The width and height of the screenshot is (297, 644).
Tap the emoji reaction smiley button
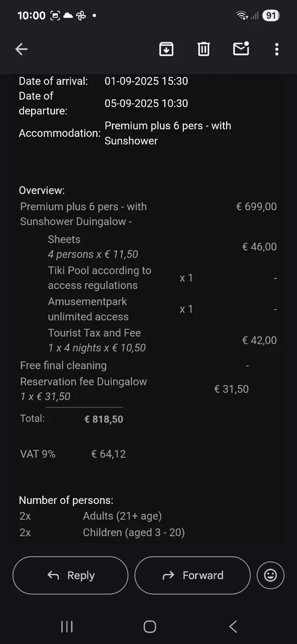[x=271, y=575]
